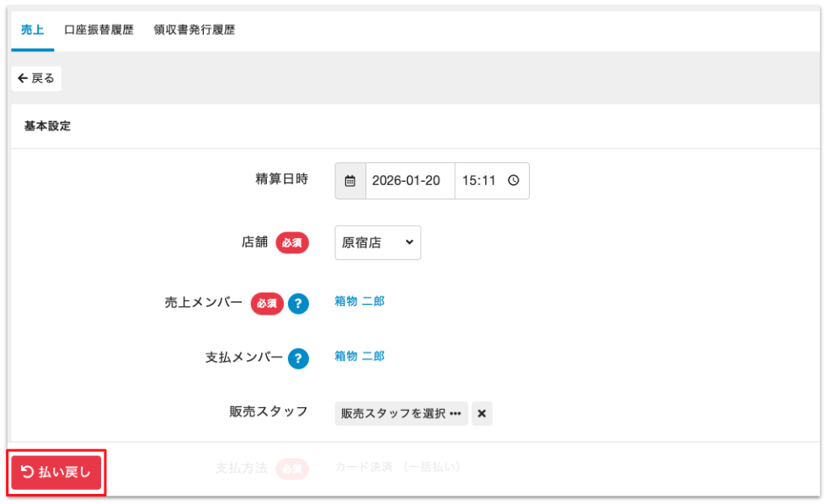The image size is (827, 504).
Task: Click the 基本設定 section heading
Action: [47, 126]
